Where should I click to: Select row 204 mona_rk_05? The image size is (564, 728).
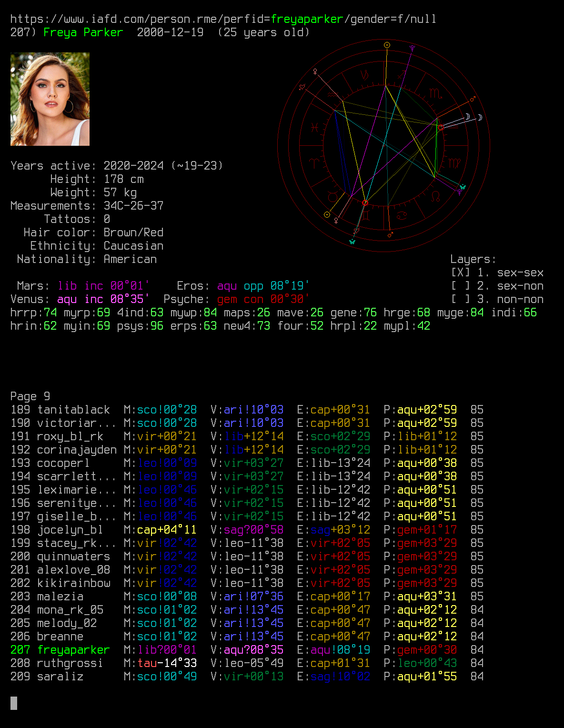(x=247, y=610)
